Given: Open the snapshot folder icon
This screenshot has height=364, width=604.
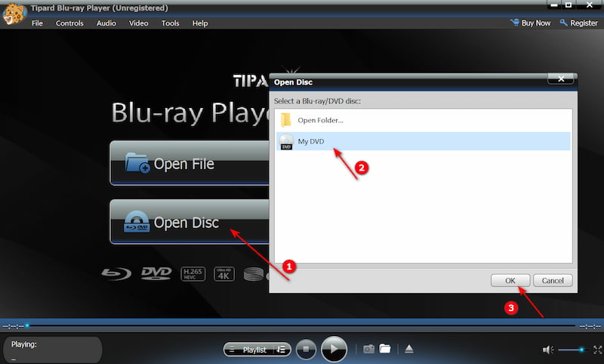Looking at the screenshot, I should 385,349.
